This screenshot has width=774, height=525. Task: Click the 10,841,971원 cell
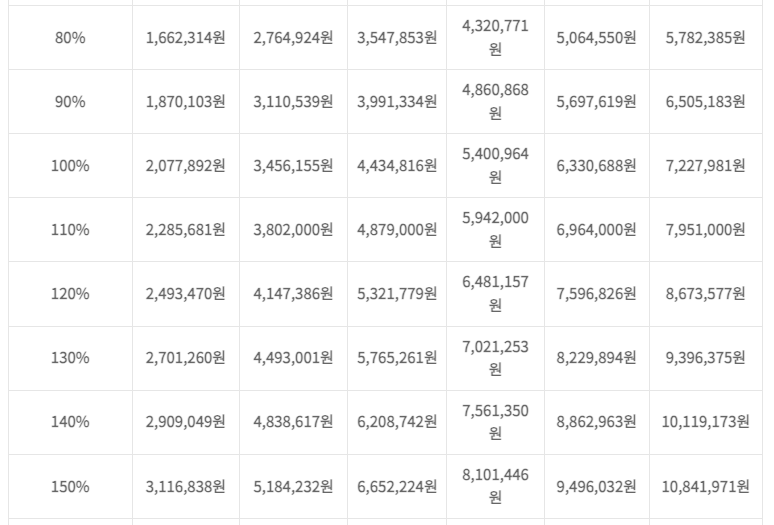click(705, 487)
